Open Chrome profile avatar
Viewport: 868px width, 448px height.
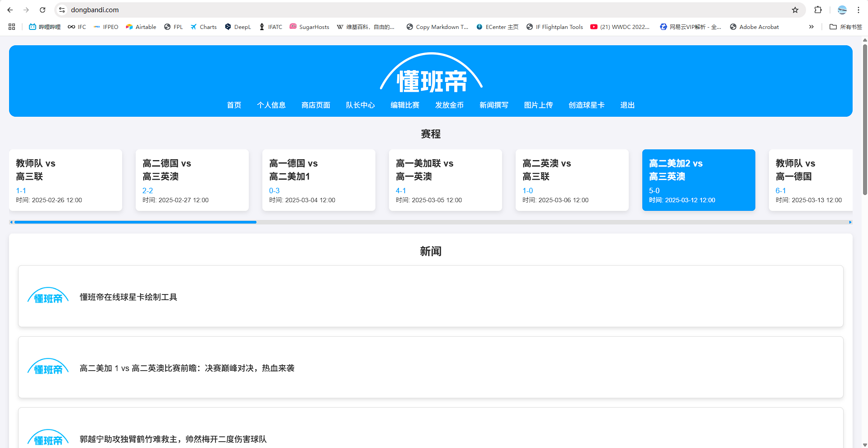842,10
